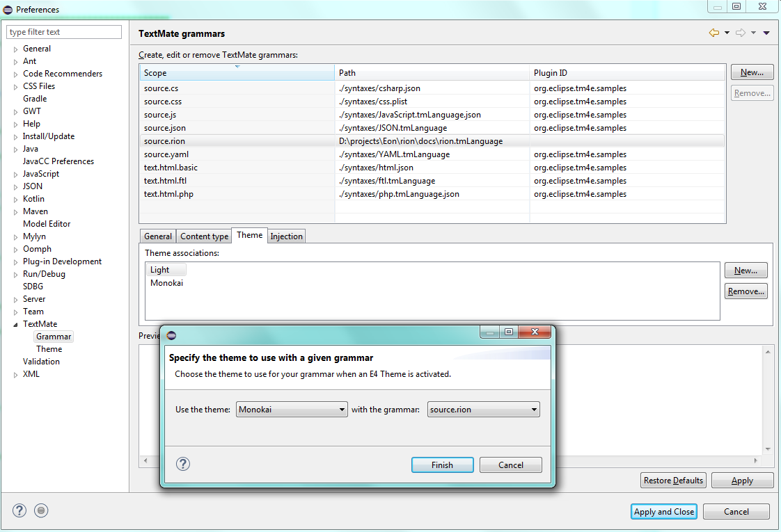Click the Apply and Close button
781x532 pixels.
tap(663, 511)
